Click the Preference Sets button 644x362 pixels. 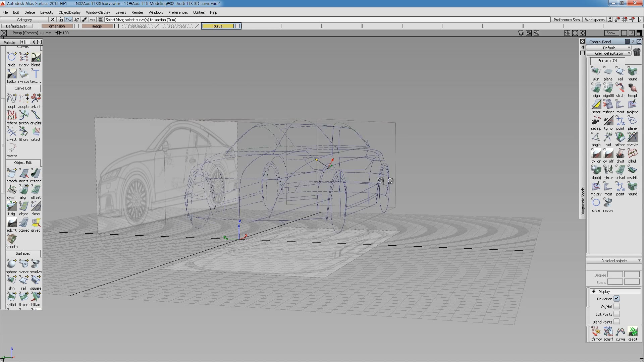[567, 20]
